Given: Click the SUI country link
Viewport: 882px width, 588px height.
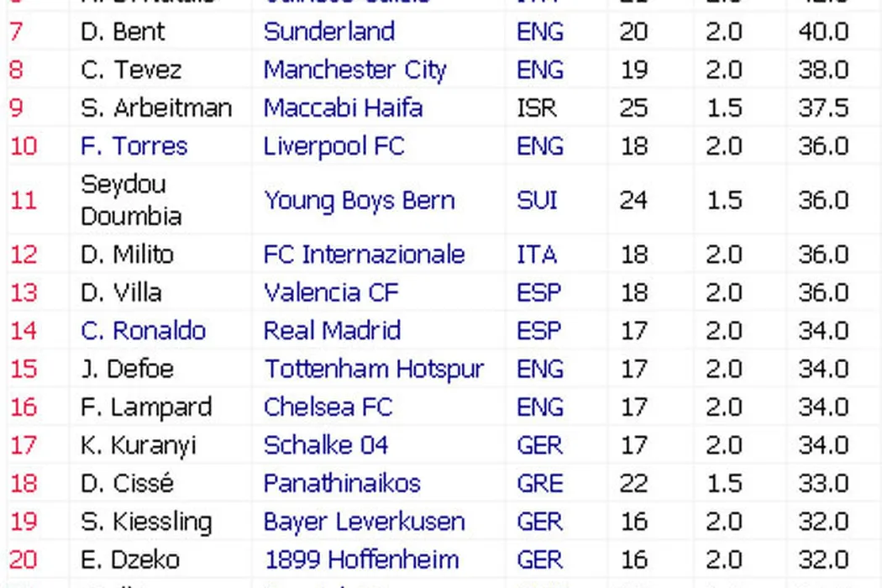Looking at the screenshot, I should [537, 201].
